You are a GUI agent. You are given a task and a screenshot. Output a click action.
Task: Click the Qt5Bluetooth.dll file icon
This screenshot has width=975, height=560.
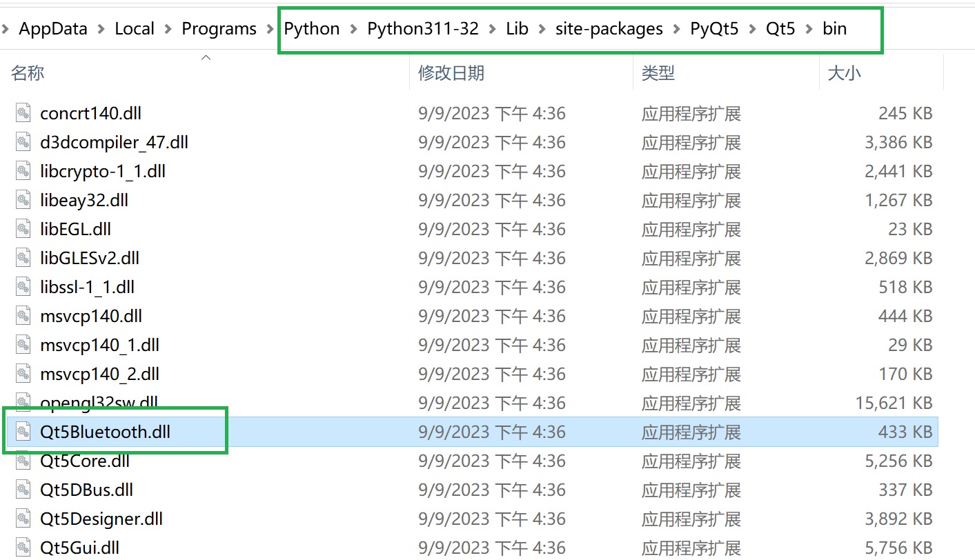pos(23,432)
